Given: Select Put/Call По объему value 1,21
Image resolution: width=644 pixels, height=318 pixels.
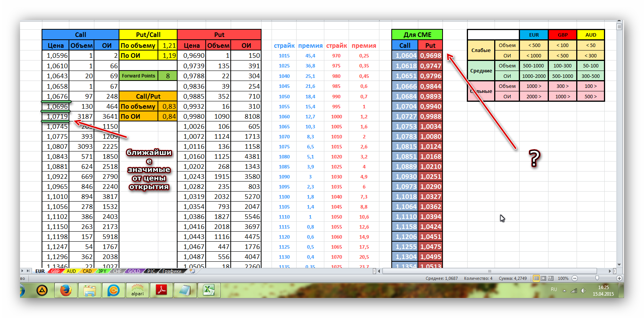Looking at the screenshot, I should (168, 45).
